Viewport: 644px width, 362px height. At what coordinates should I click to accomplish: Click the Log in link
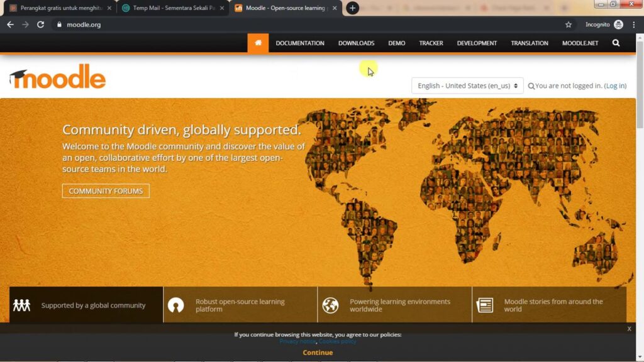point(615,85)
